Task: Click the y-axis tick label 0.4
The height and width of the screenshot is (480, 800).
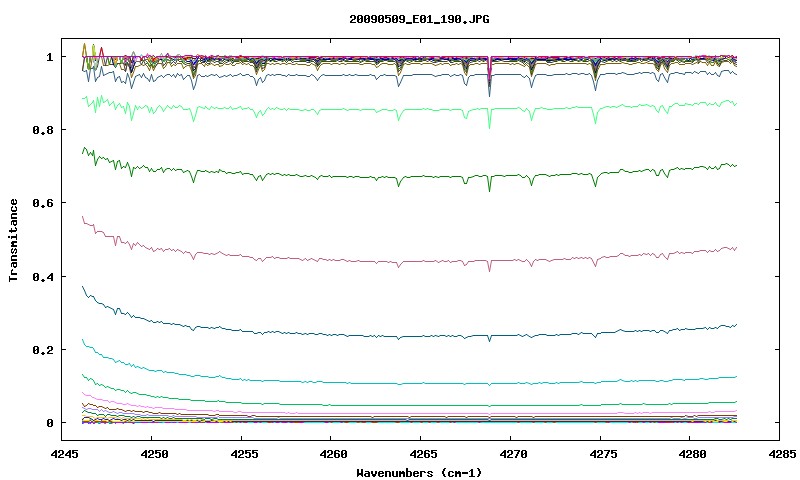Action: tap(43, 276)
